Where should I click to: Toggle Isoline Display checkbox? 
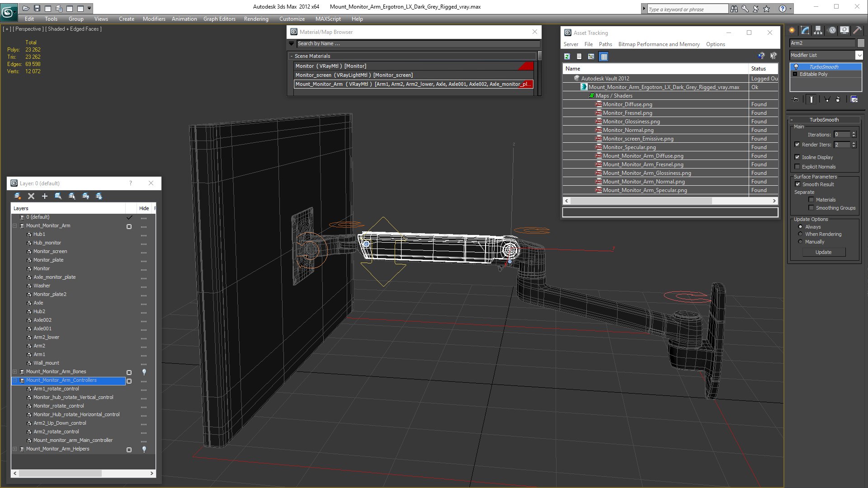pyautogui.click(x=797, y=157)
